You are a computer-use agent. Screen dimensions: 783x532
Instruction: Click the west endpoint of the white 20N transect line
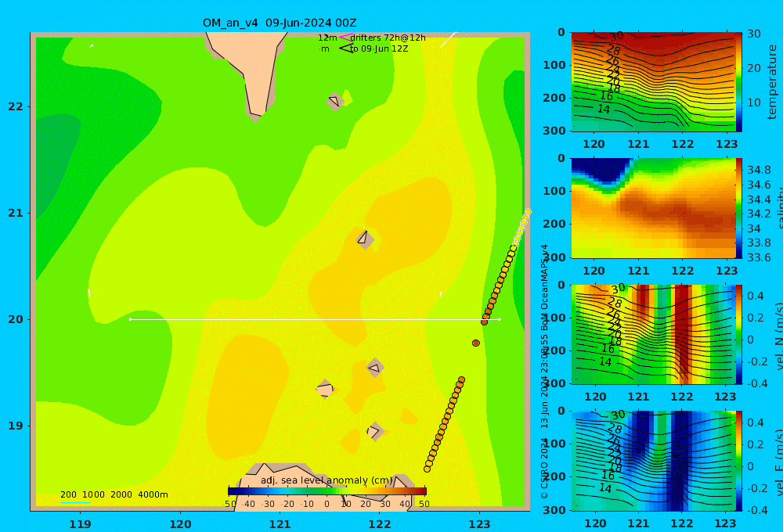coord(130,319)
